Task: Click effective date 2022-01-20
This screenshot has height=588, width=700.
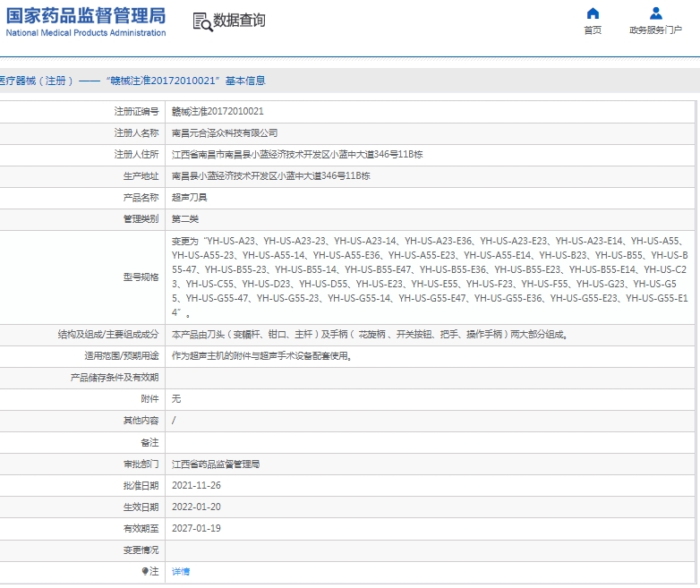Action: coord(196,507)
